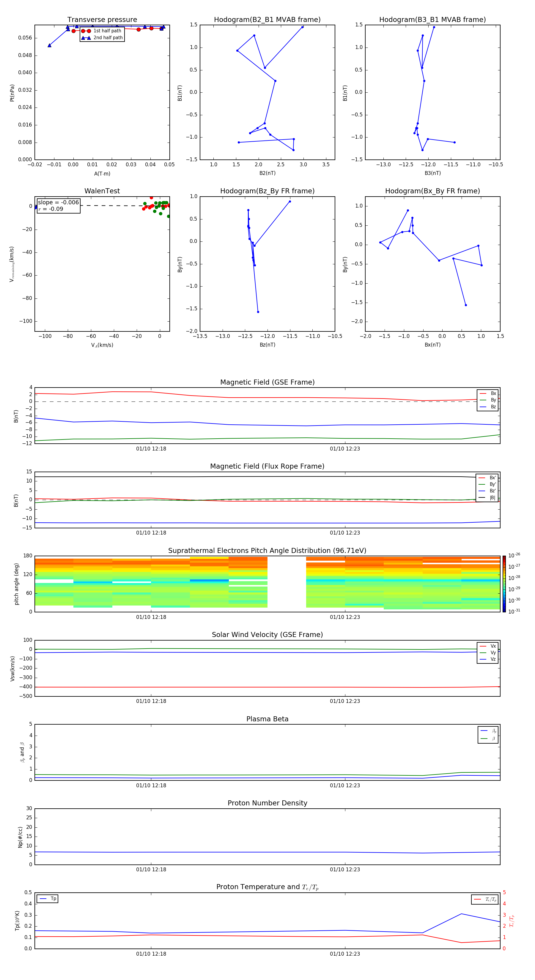The image size is (535, 980).
Task: Click the Proton Temperature and Te/Tp title
Action: tap(267, 887)
